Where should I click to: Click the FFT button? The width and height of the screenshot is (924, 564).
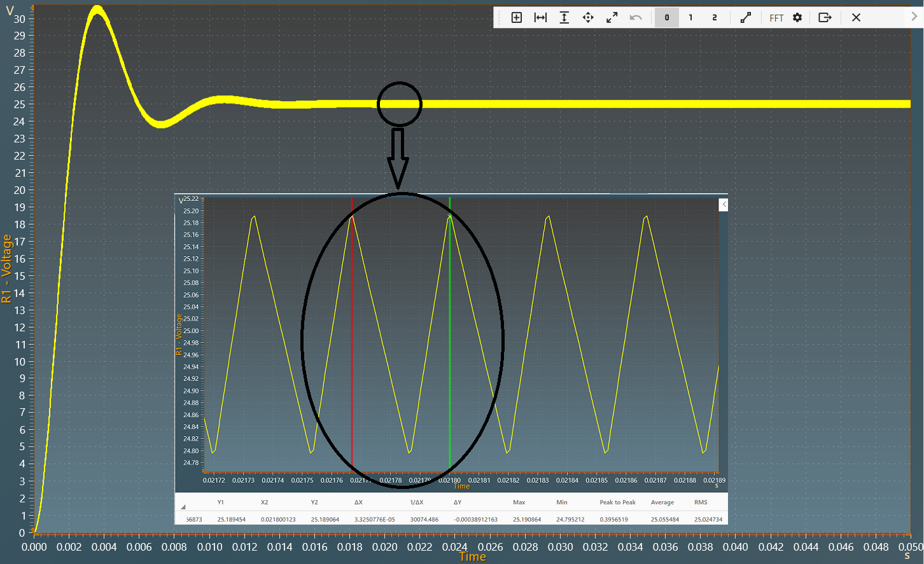pos(776,18)
